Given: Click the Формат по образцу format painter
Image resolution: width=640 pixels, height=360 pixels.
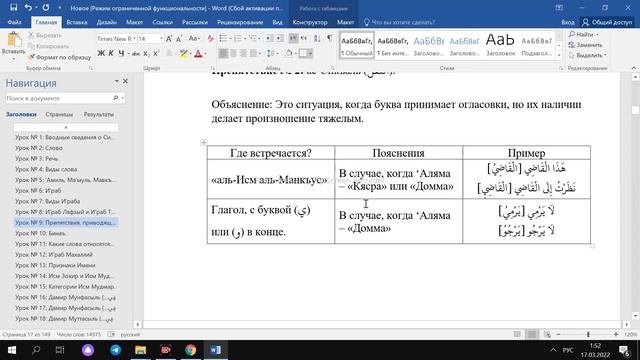Looking at the screenshot, I should (x=60, y=58).
